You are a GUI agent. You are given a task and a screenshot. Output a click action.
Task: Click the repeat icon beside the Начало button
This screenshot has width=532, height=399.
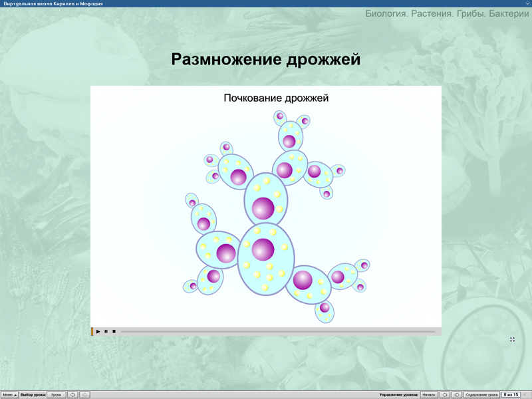pyautogui.click(x=444, y=394)
